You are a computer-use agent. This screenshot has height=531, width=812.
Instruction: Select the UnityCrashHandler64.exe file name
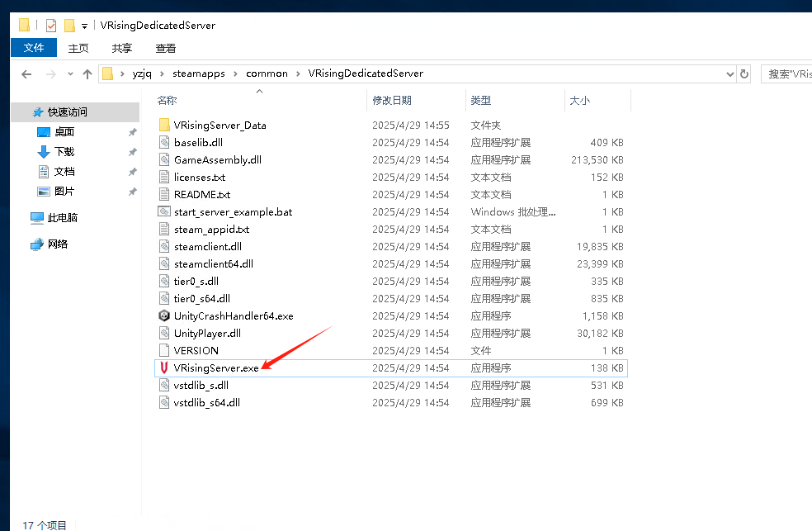[x=234, y=316]
